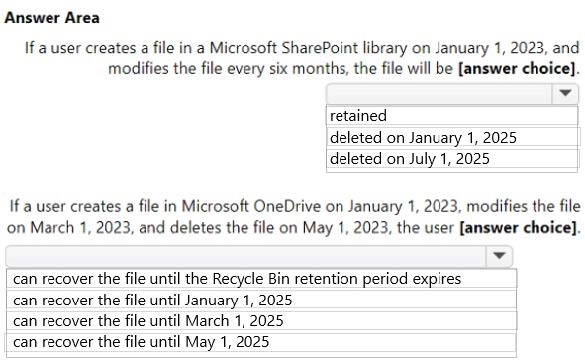Select 'can recover the file until May 1, 2025'
The width and height of the screenshot is (585, 362).
pos(261,342)
